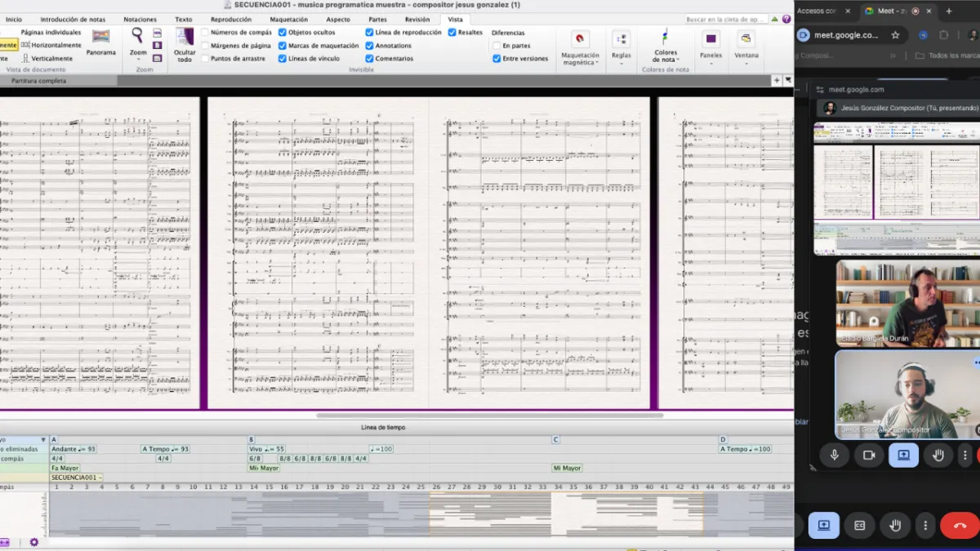The image size is (980, 551).
Task: Click bar 26 in the timeline
Action: (436, 487)
